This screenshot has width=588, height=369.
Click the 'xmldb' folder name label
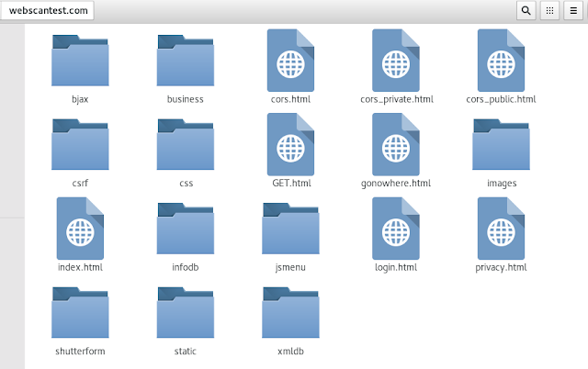[290, 352]
